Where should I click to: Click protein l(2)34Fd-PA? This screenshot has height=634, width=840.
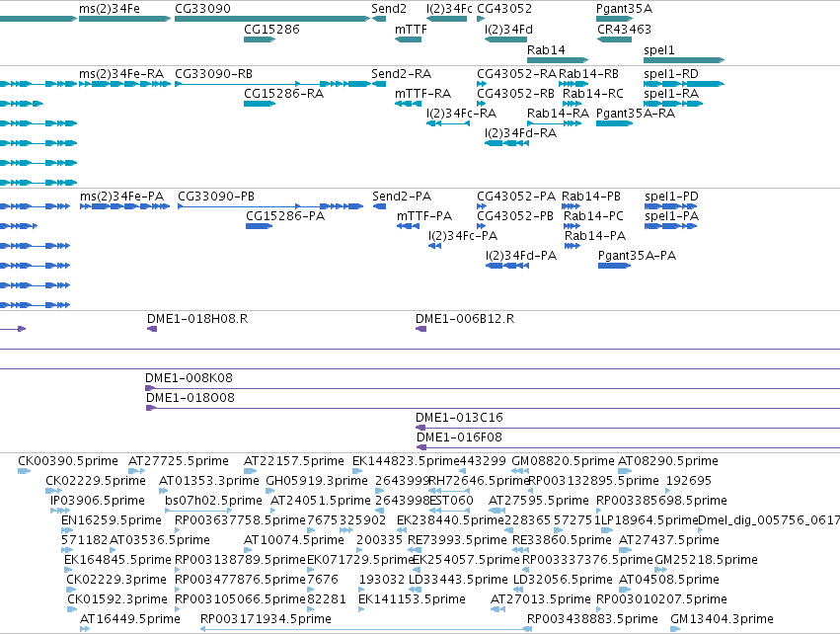tap(521, 256)
